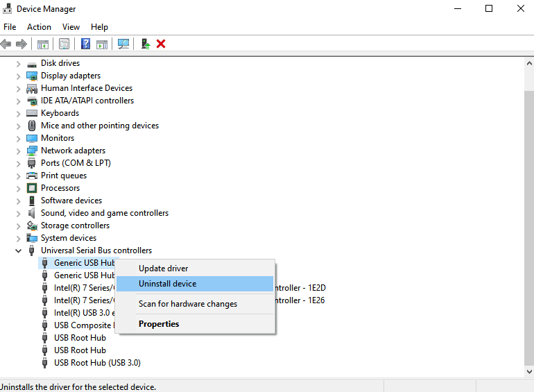
Task: Click the Print queues printer icon
Action: point(32,176)
